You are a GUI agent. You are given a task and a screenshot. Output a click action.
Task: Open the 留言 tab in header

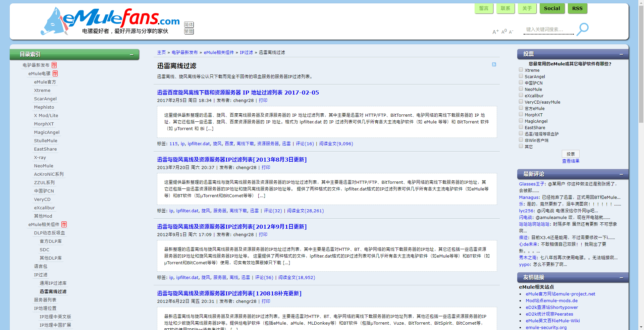(484, 8)
